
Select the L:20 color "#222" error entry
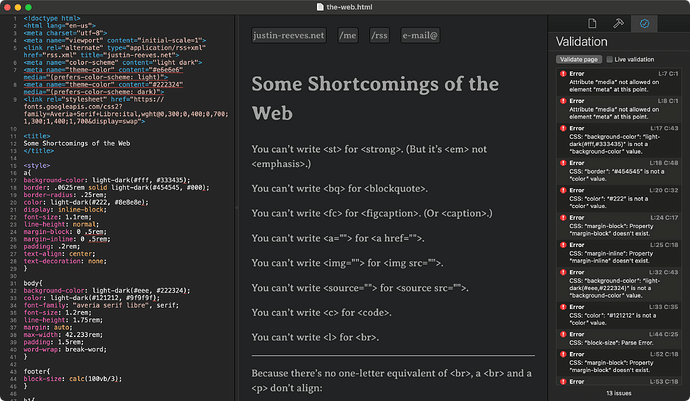[x=620, y=194]
